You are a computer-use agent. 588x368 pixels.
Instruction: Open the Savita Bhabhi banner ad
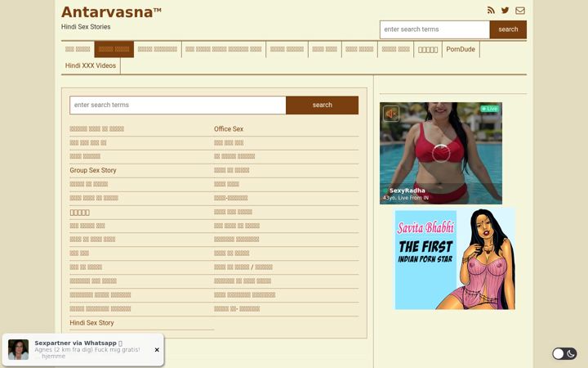[x=455, y=259]
